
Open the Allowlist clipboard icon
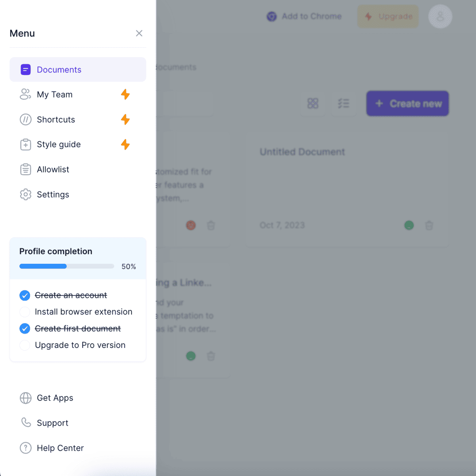[x=25, y=169]
